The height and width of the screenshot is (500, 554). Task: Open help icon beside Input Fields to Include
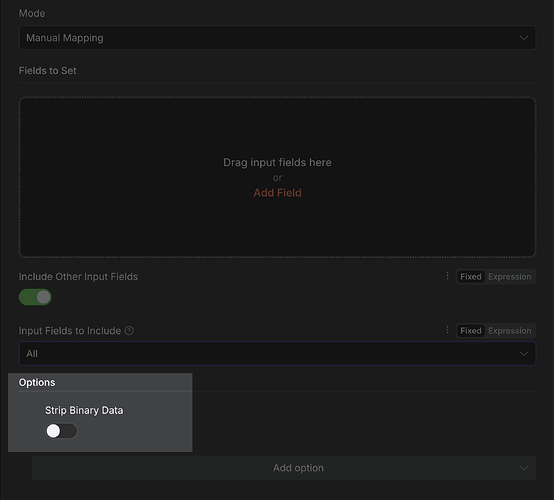click(129, 331)
